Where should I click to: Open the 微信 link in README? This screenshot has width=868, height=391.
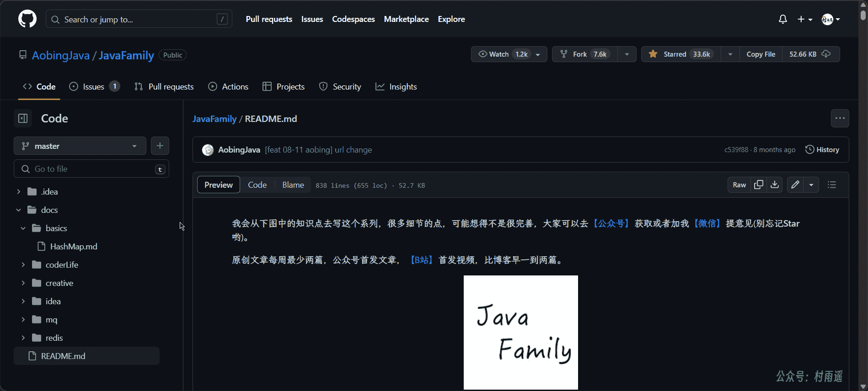(707, 223)
